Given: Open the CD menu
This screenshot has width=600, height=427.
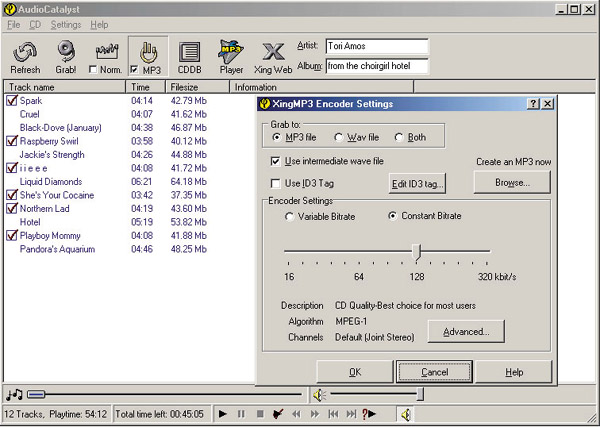Looking at the screenshot, I should click(x=35, y=25).
